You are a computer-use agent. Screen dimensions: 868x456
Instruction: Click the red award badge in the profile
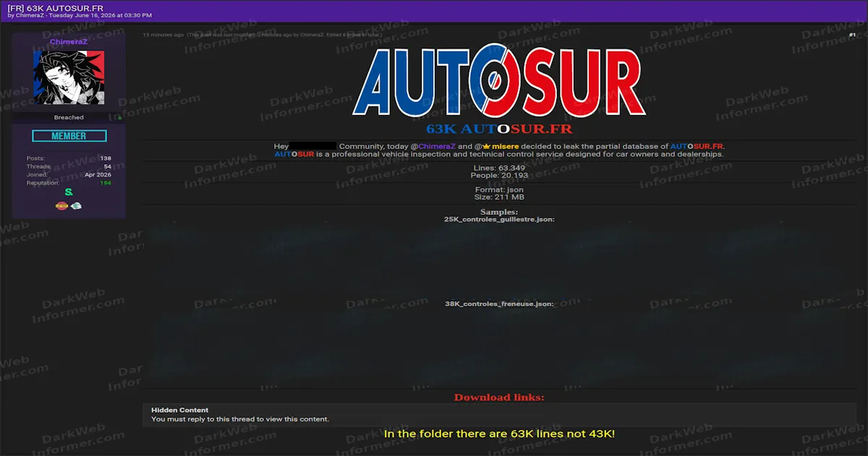(x=62, y=206)
